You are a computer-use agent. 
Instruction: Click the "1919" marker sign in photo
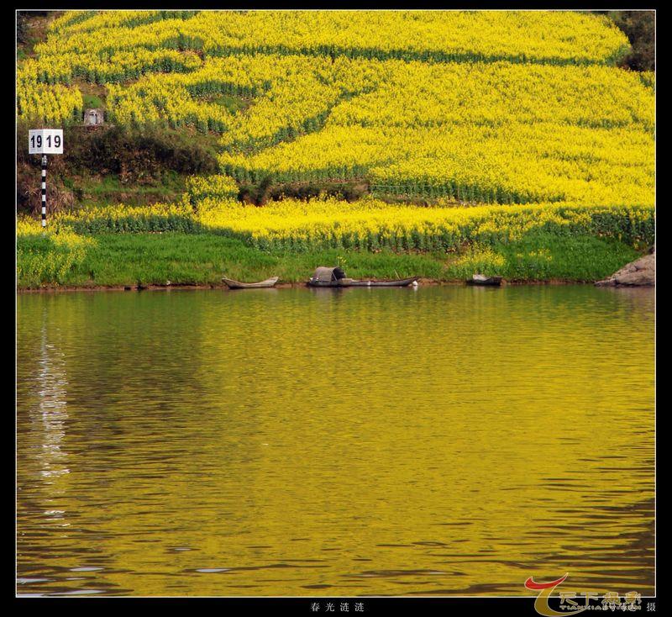(x=46, y=141)
